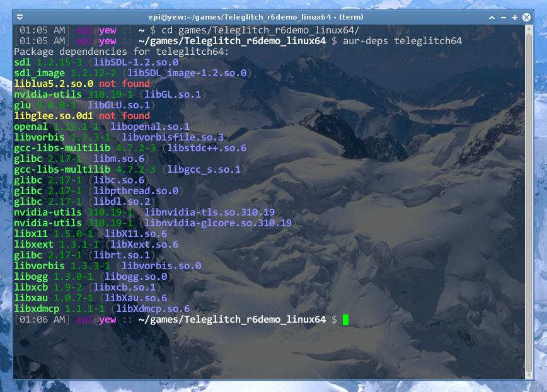Click 'libc.so.6' library name
This screenshot has width=547, height=392.
tap(119, 180)
